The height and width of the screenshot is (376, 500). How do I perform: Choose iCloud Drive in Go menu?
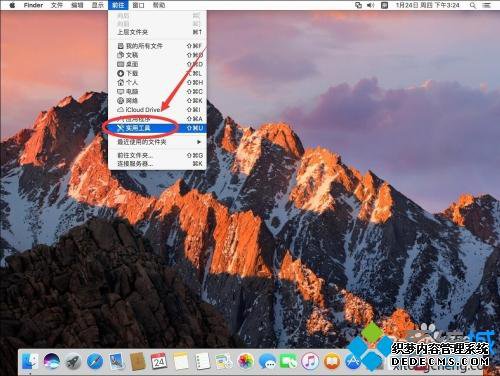(x=157, y=109)
